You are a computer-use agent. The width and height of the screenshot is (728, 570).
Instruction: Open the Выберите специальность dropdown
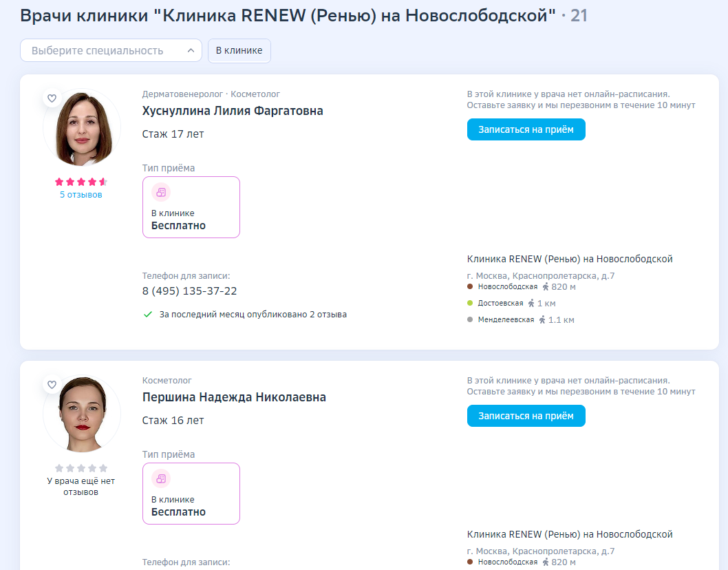pos(111,50)
